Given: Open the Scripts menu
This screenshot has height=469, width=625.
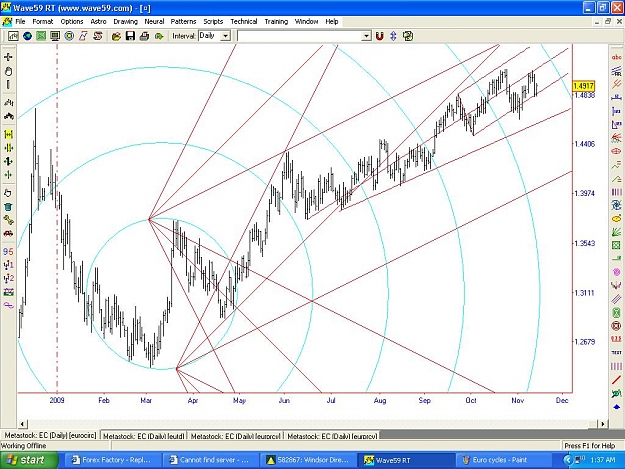Looking at the screenshot, I should point(213,22).
